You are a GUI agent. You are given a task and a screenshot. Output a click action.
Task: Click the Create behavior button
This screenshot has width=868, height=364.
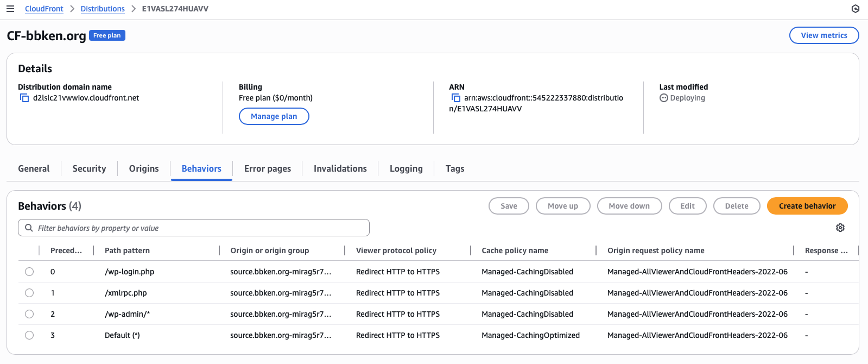pos(807,206)
